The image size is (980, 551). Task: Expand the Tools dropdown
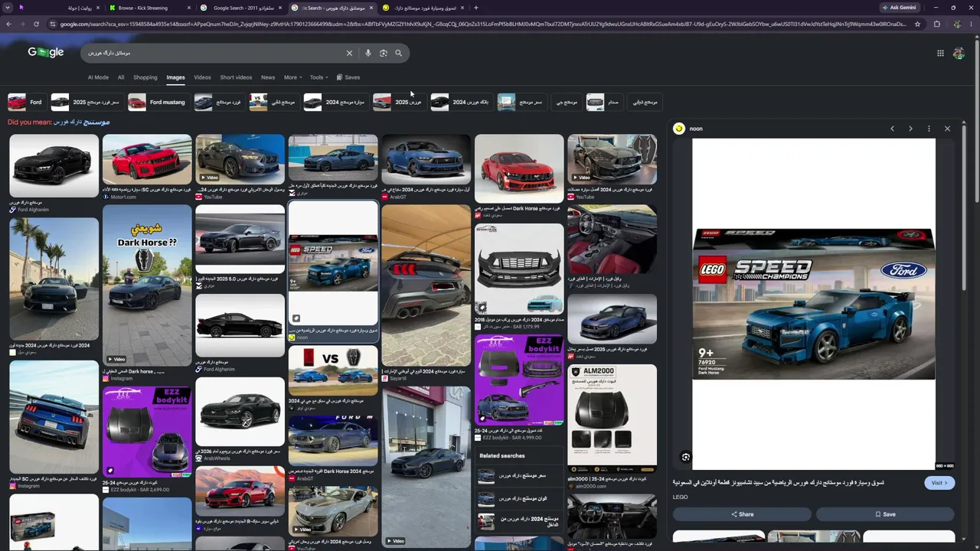click(x=318, y=77)
